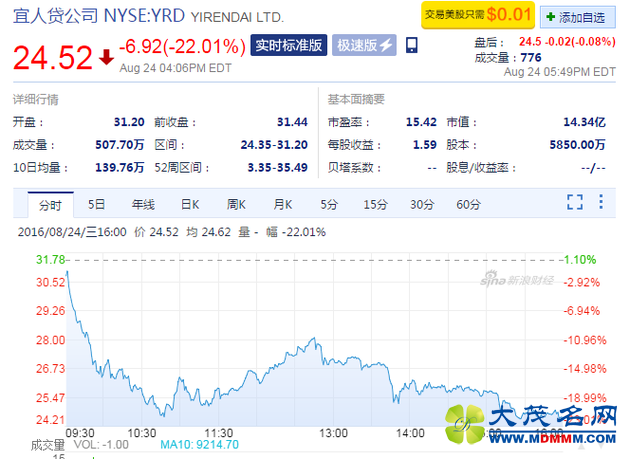Click the P/E ratio 15.42
The image size is (630, 459).
point(421,122)
